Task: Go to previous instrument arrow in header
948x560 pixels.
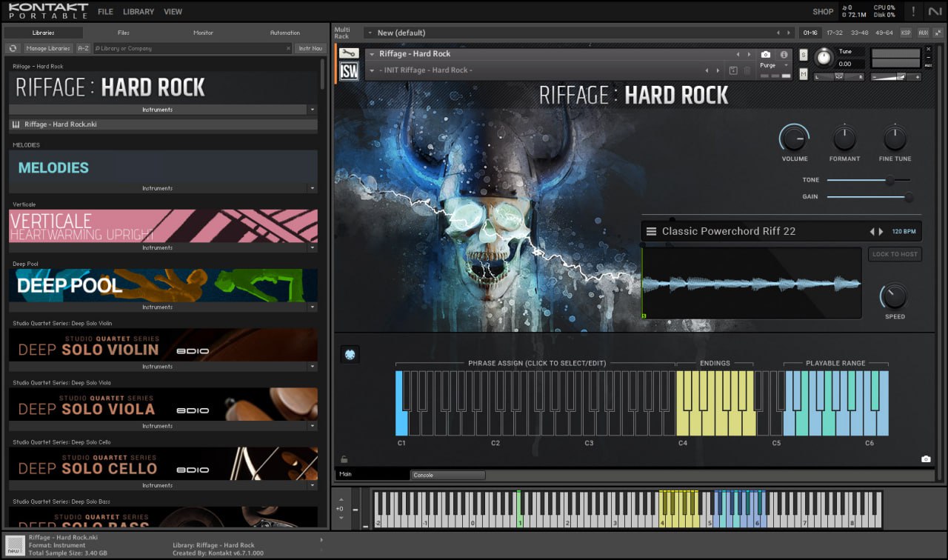Action: point(738,54)
